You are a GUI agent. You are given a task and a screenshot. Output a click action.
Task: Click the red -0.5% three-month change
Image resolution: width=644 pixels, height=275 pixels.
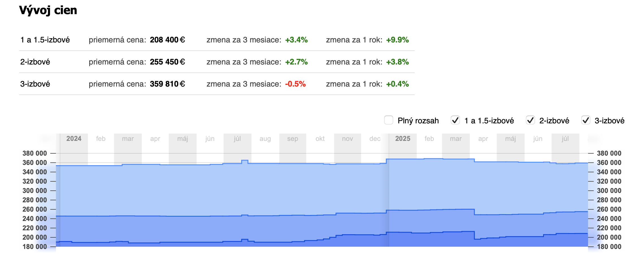pyautogui.click(x=295, y=84)
